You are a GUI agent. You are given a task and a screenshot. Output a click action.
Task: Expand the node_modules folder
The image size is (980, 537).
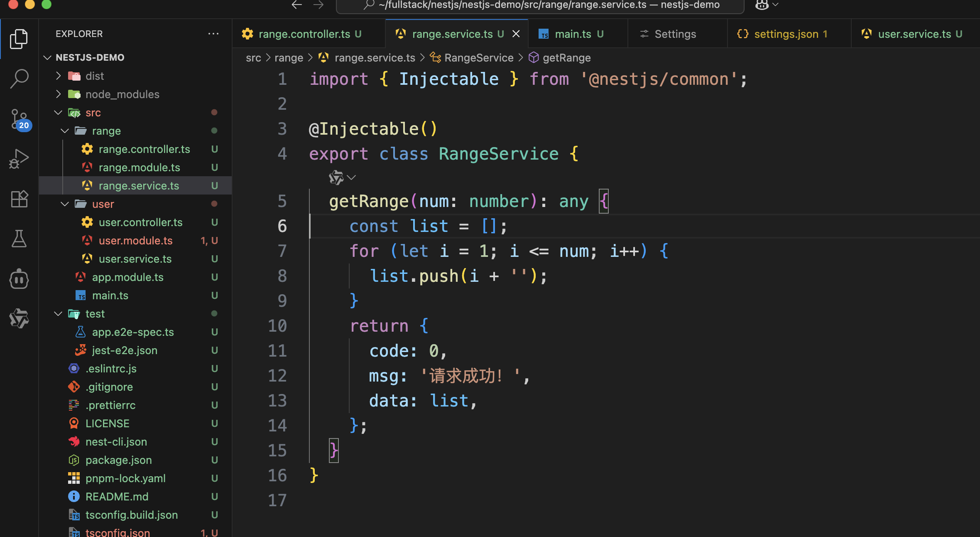pyautogui.click(x=58, y=94)
